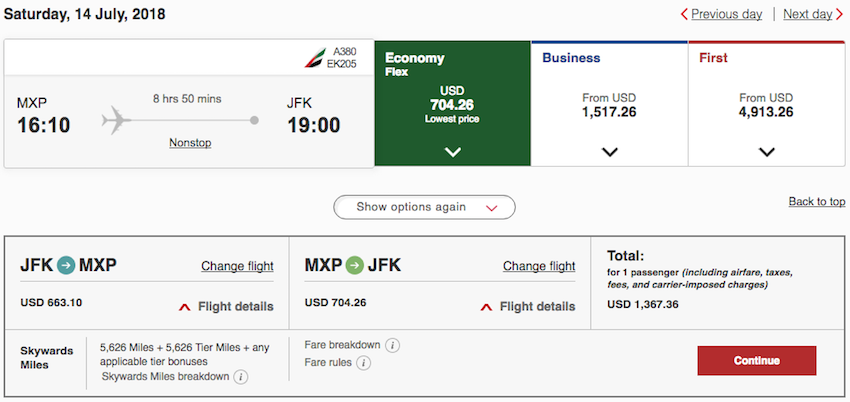Change flight for JFK to MXP leg
This screenshot has height=402, width=850.
(x=237, y=266)
